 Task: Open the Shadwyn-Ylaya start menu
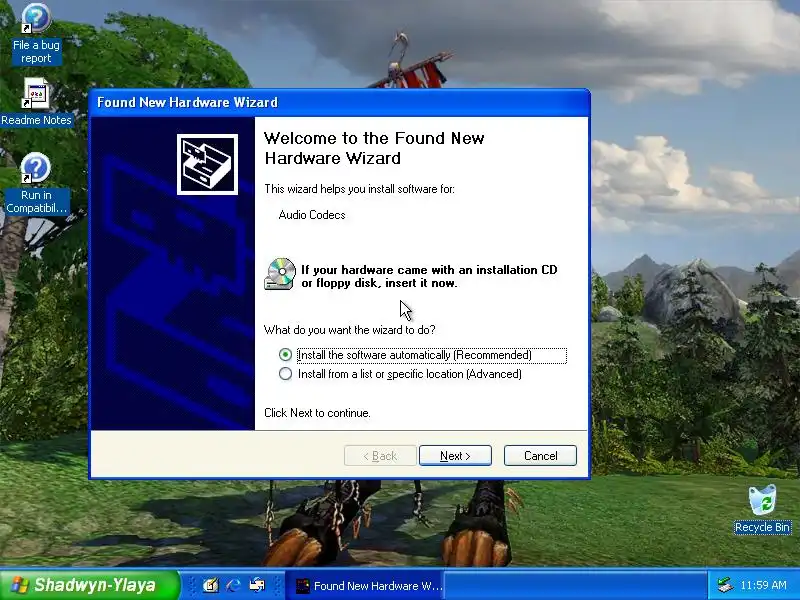[89, 585]
